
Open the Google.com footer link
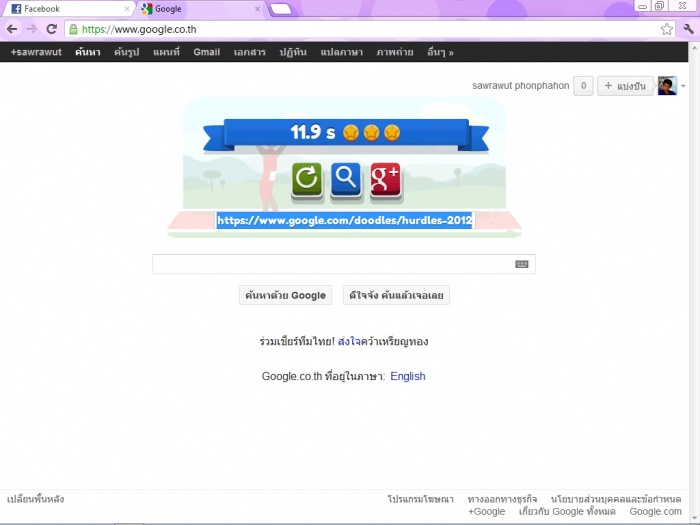tap(655, 512)
